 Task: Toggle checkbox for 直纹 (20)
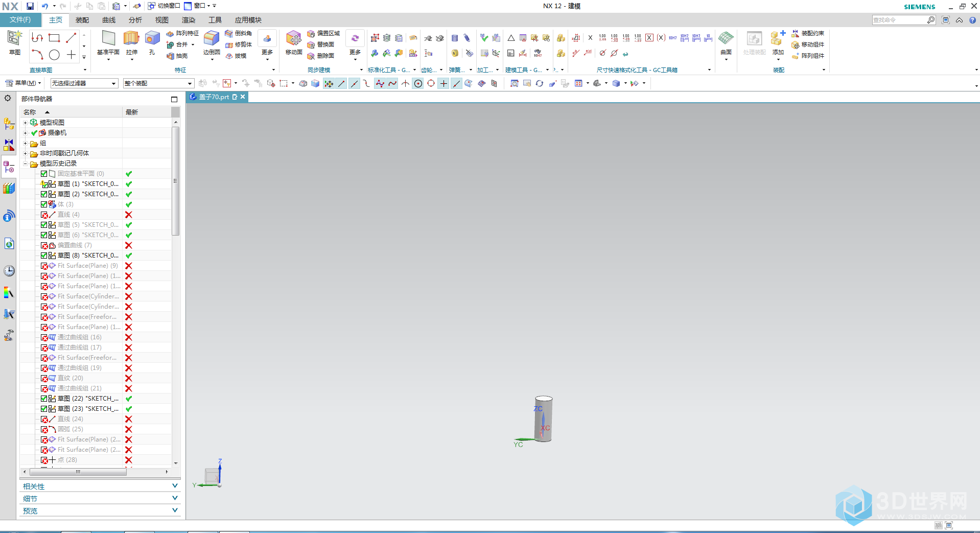tap(44, 378)
